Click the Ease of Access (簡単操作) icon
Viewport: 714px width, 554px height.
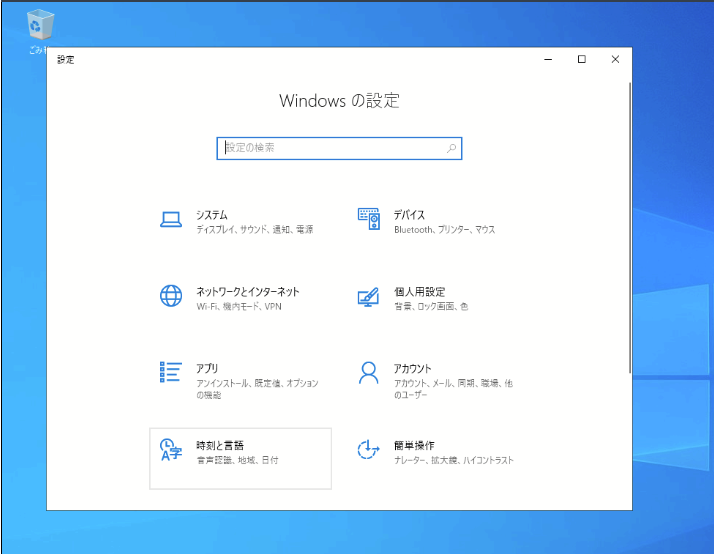[x=369, y=450]
